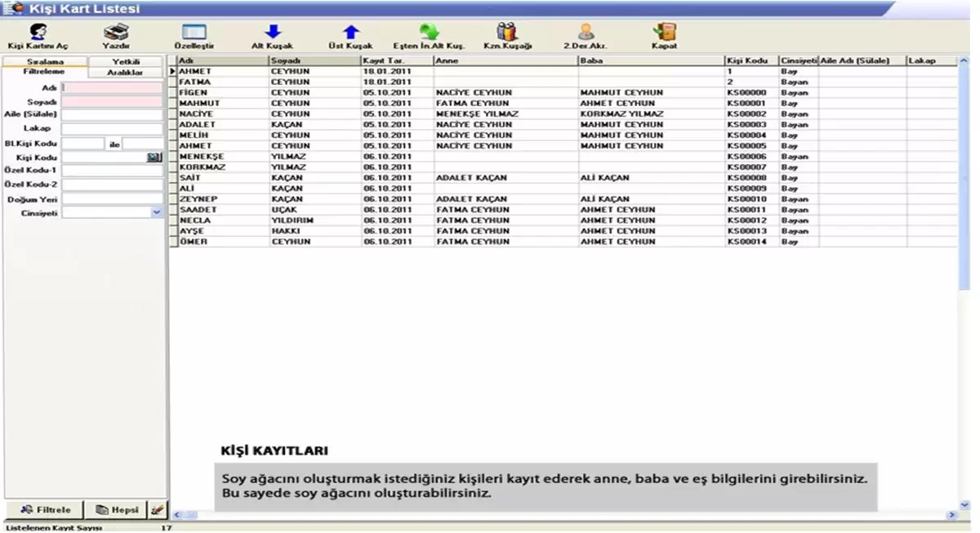Click the horizontal scrollbar left arrow

tap(178, 515)
